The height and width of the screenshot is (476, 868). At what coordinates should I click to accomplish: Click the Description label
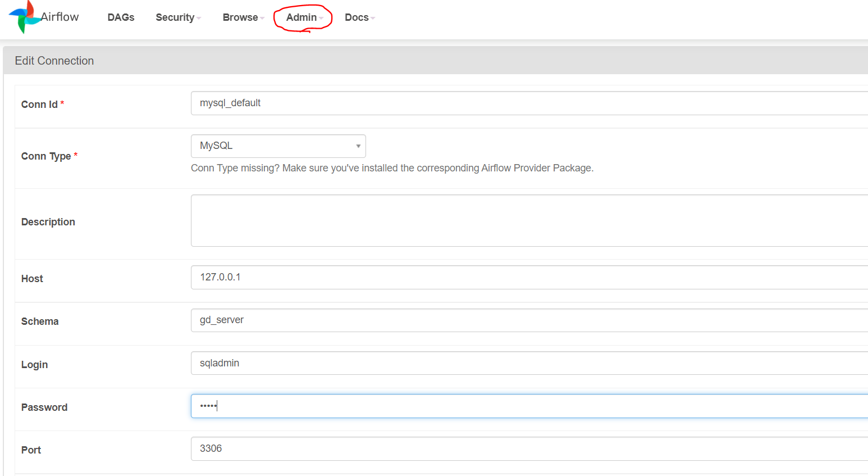pyautogui.click(x=48, y=222)
